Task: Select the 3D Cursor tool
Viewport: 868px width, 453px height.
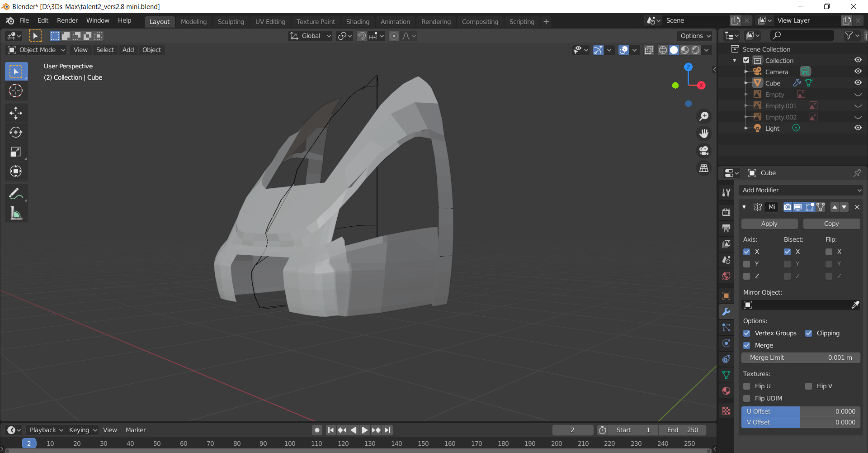Action: coord(16,91)
